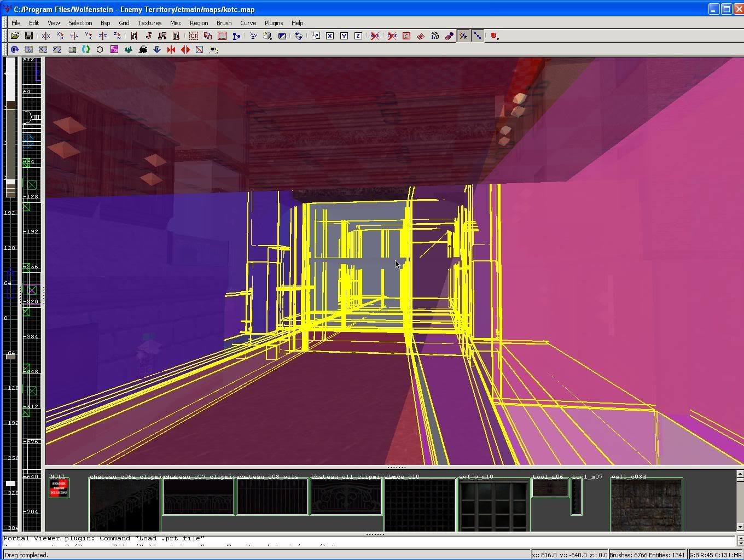Click the blue downward arrow plugin icon
The height and width of the screenshot is (560, 744).
(157, 49)
